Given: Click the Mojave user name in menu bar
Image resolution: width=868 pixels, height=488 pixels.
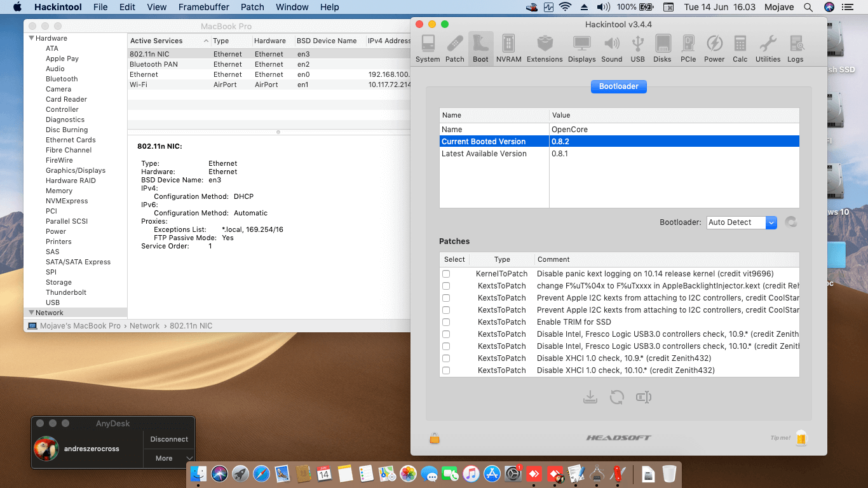Looking at the screenshot, I should 780,7.
